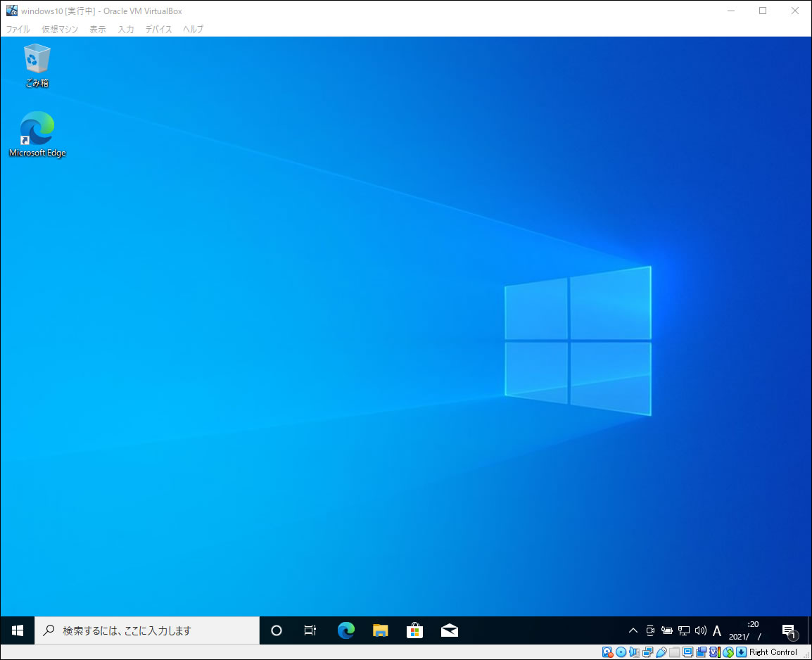Open File Explorer from the taskbar
Screen dimensions: 812x660
[x=380, y=630]
